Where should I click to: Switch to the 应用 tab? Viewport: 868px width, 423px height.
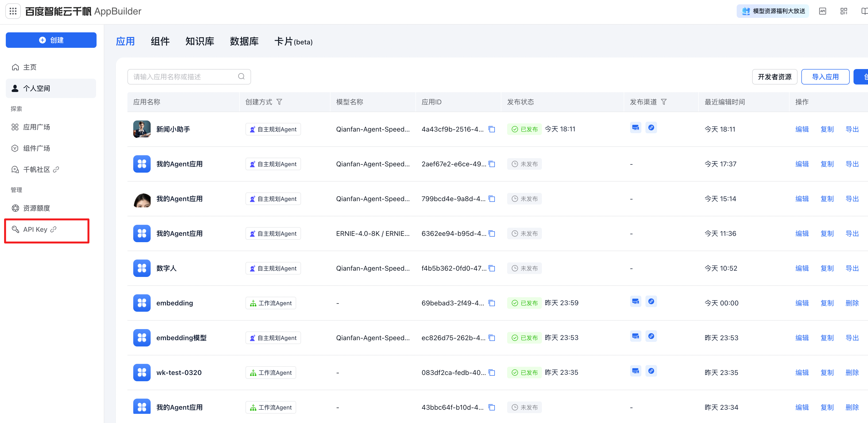point(125,42)
